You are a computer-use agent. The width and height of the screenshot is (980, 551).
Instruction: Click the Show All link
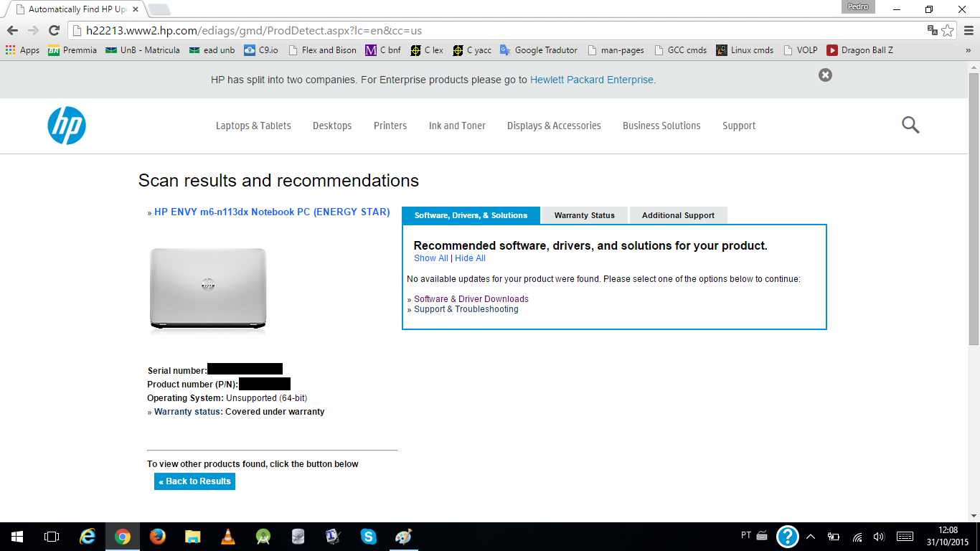pos(431,258)
